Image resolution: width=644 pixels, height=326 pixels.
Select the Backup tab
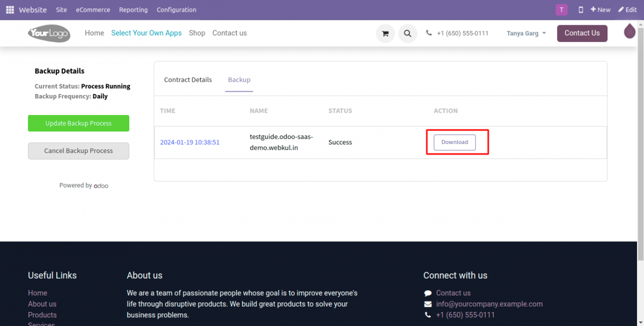239,79
